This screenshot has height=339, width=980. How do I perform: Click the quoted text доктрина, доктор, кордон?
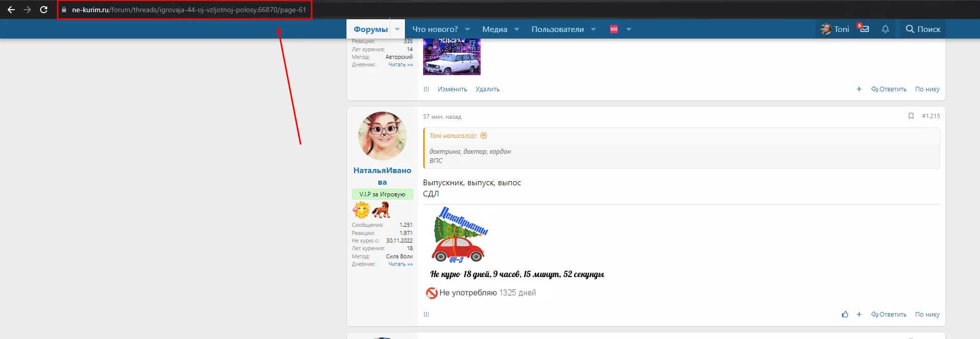click(470, 152)
